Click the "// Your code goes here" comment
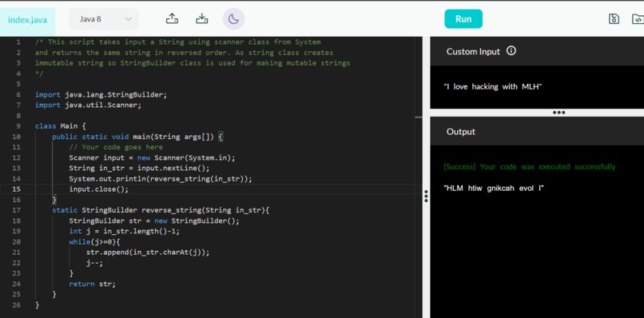Screen dimensions: 644x318 pyautogui.click(x=116, y=147)
